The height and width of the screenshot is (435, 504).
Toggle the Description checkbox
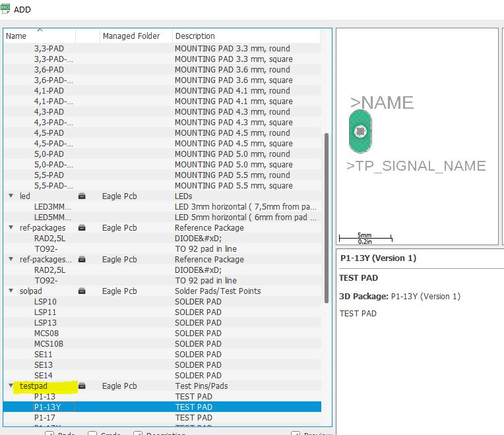pyautogui.click(x=138, y=433)
